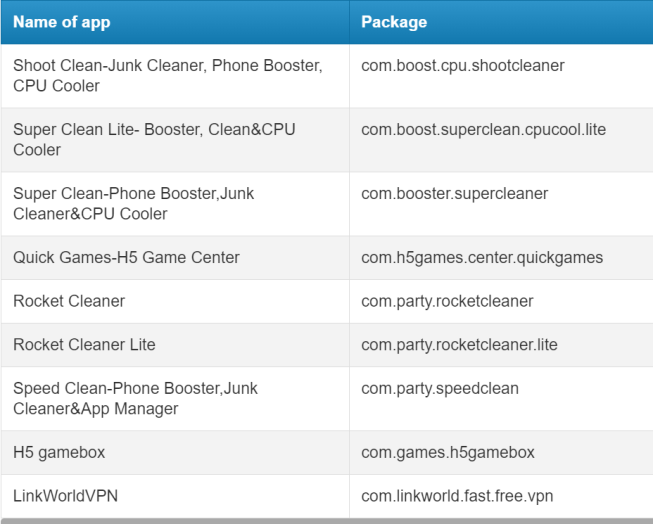The image size is (653, 524).
Task: Click the com.booster.supercleaner package cell
Action: tap(455, 194)
